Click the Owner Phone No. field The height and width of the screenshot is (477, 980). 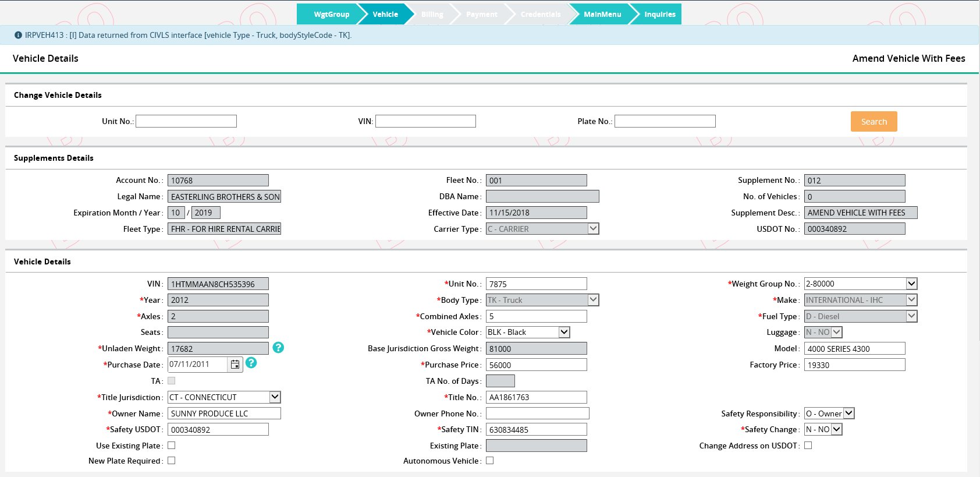(x=538, y=414)
